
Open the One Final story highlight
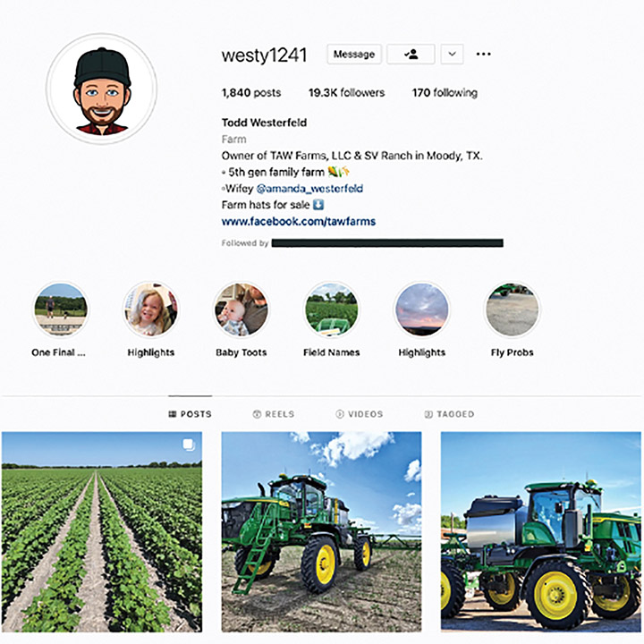[x=60, y=309]
